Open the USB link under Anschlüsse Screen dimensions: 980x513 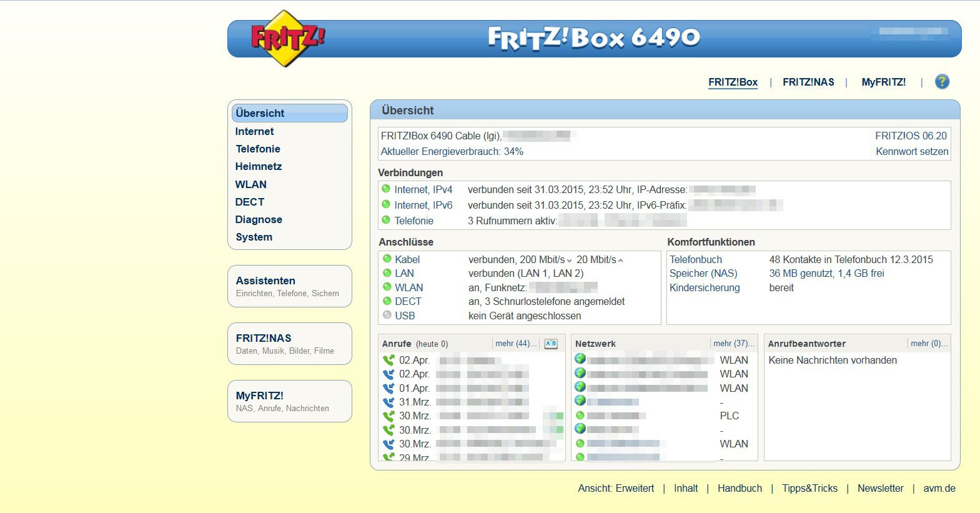coord(405,316)
